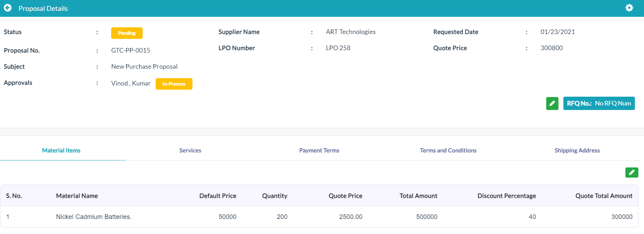Click the green pencil beside RFQ No.
Screen dimensions: 644x234
tap(552, 103)
